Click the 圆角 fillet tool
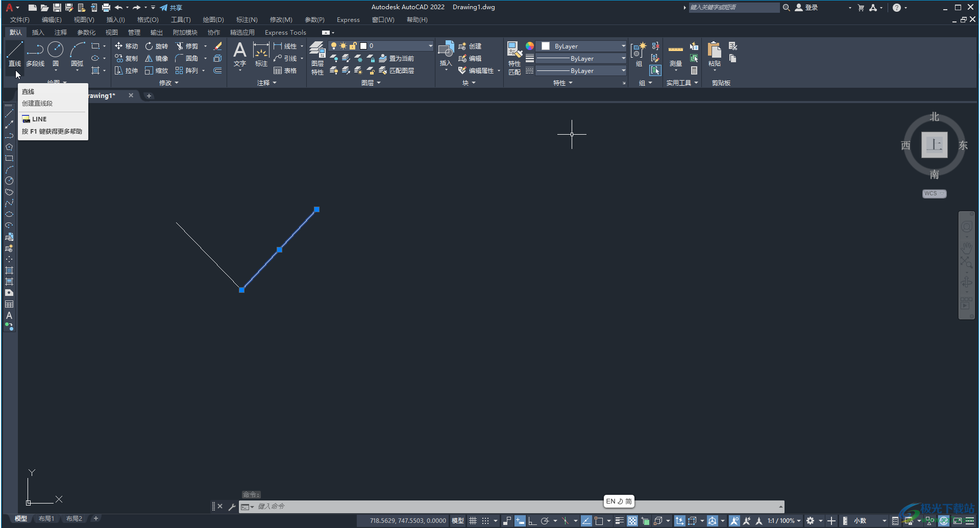This screenshot has width=980, height=528. click(187, 58)
